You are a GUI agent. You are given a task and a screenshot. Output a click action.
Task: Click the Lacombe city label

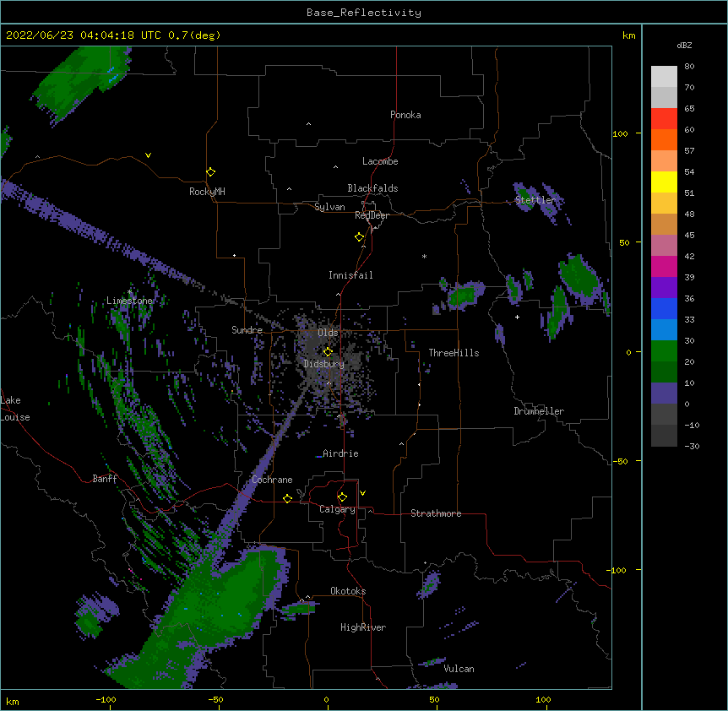[x=380, y=161]
